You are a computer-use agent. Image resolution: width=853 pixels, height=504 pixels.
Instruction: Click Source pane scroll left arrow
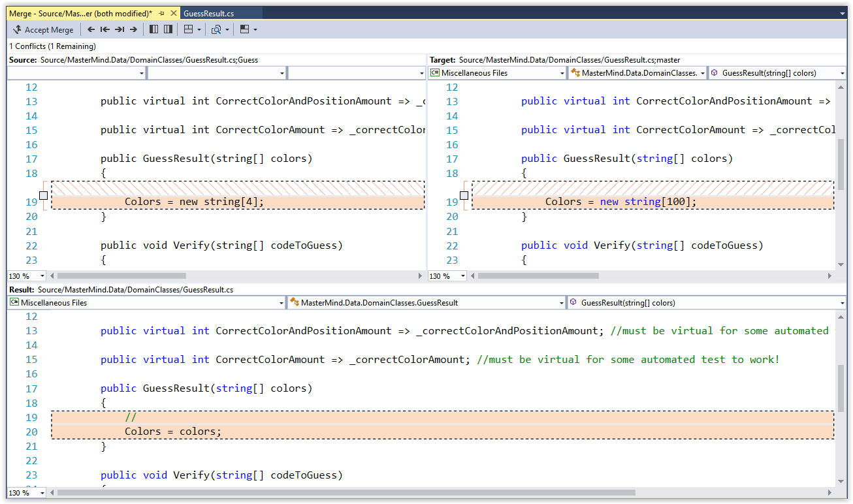pos(52,276)
